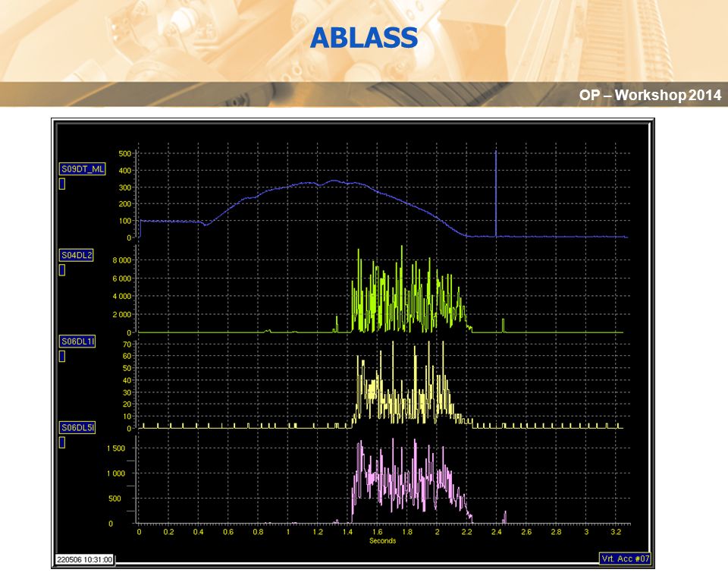Image resolution: width=728 pixels, height=582 pixels.
Task: Click the 1 500 tick on S06DL5I axis
Action: [x=116, y=448]
